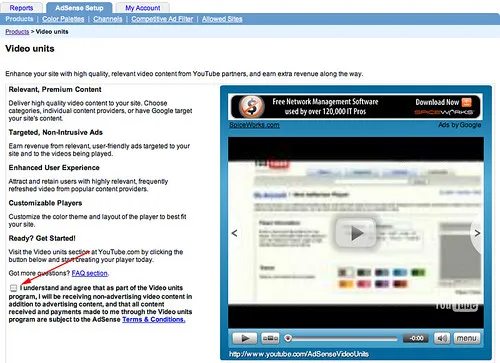
Task: Play the video with the center play button
Action: point(356,233)
